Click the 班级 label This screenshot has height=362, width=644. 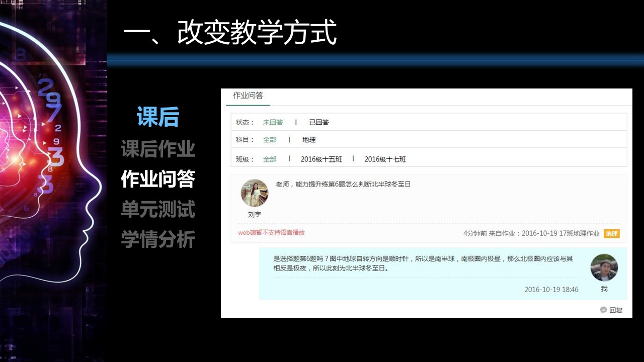point(245,159)
